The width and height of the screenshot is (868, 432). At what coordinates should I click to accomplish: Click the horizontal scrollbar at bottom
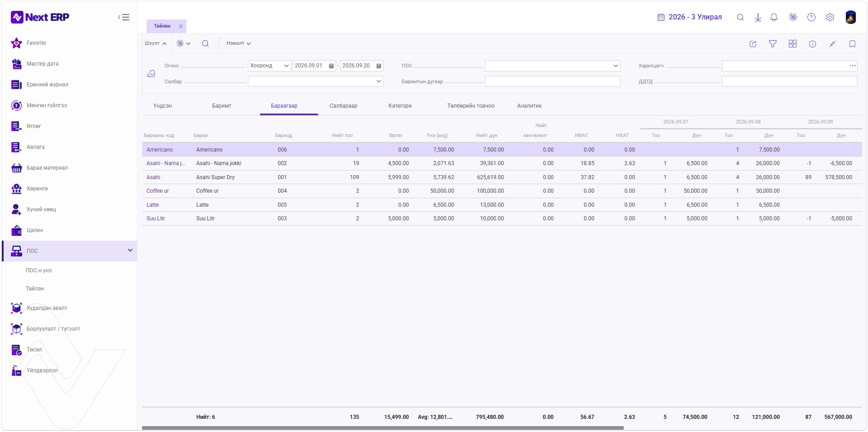tap(383, 428)
